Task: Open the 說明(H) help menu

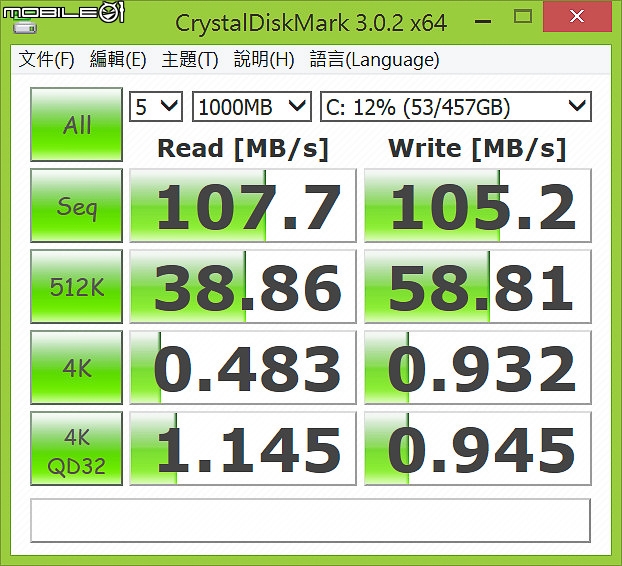Action: [264, 59]
